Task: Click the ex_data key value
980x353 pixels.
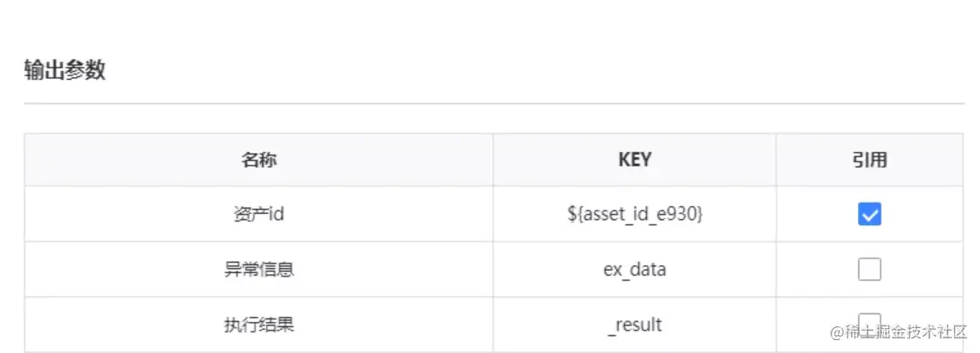Action: pyautogui.click(x=634, y=270)
